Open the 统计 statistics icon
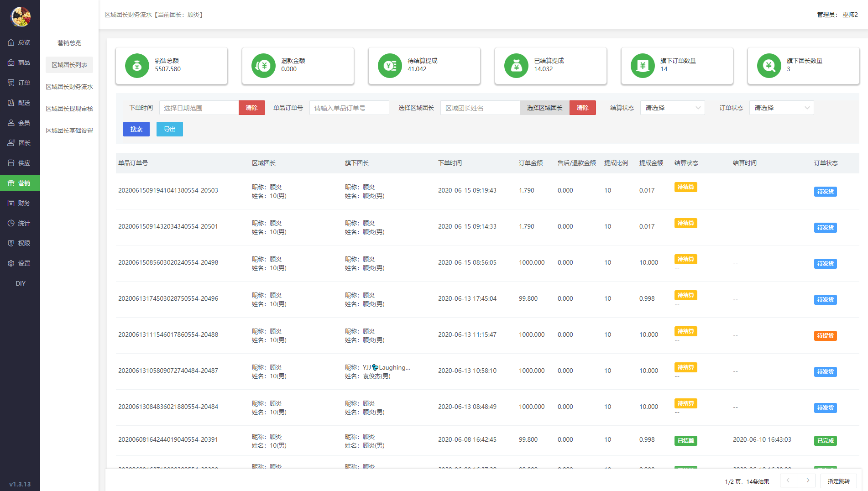 click(x=11, y=223)
